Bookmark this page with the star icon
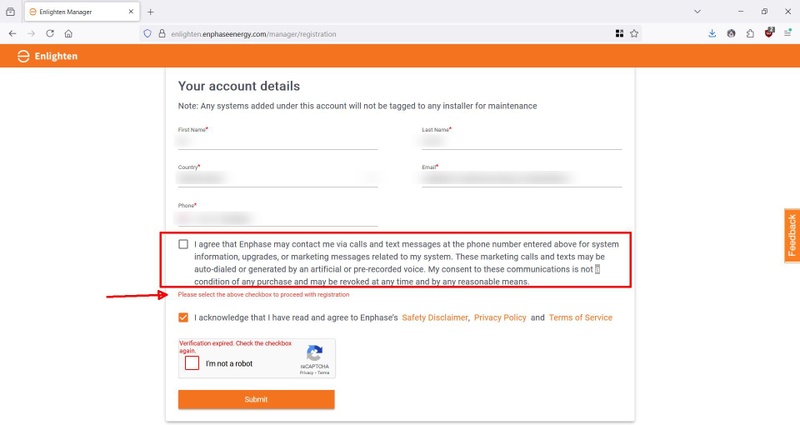 coord(634,33)
